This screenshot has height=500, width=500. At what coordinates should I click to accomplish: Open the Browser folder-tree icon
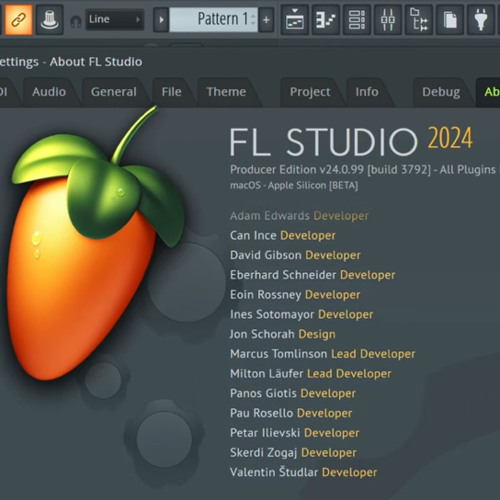(x=419, y=20)
